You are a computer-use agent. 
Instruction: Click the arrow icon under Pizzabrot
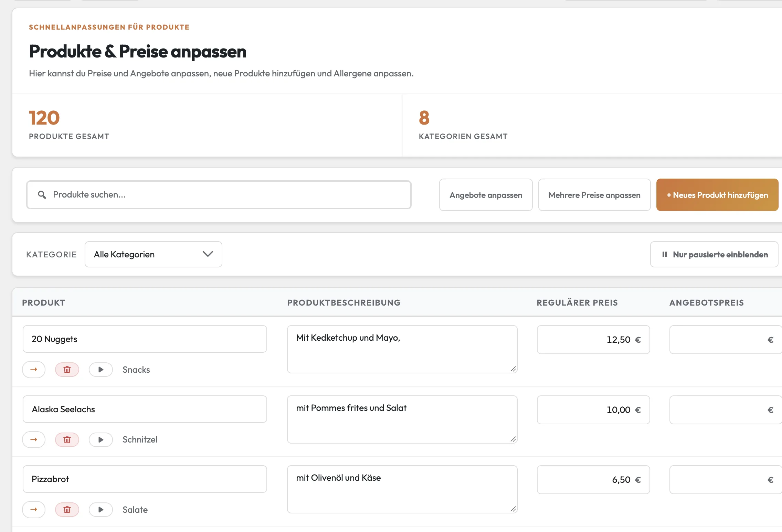[34, 509]
